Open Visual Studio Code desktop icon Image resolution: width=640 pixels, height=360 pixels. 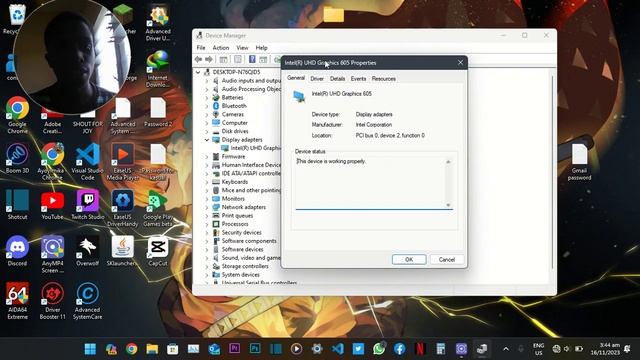pos(87,162)
